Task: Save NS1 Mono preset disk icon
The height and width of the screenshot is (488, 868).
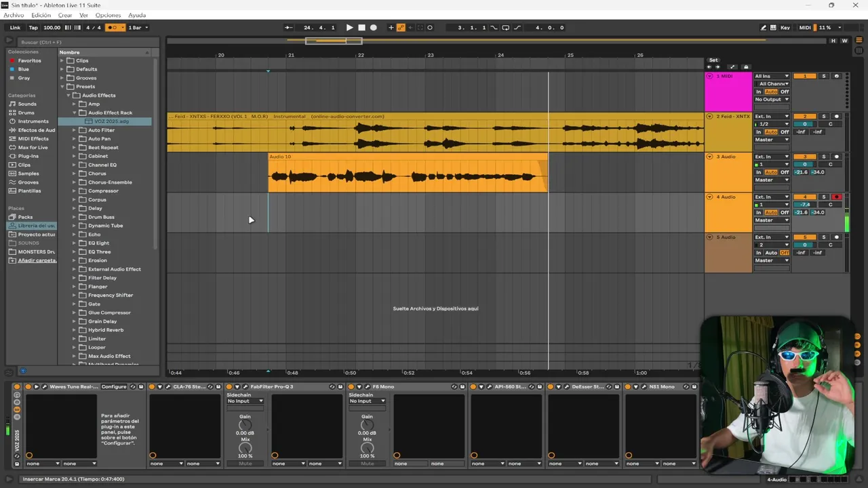Action: pos(694,387)
